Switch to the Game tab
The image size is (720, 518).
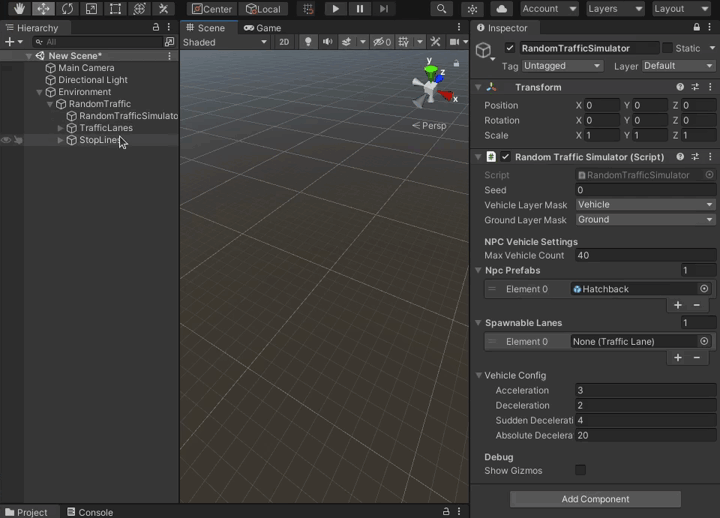[264, 28]
